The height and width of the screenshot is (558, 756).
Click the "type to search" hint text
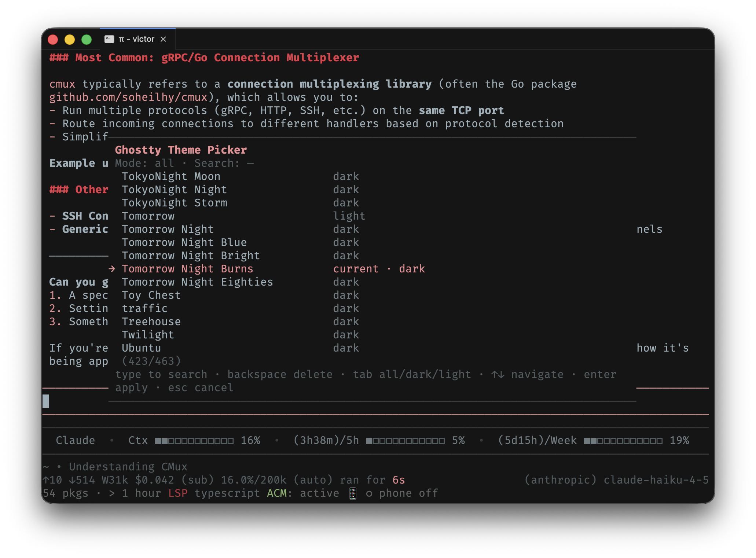pyautogui.click(x=161, y=375)
